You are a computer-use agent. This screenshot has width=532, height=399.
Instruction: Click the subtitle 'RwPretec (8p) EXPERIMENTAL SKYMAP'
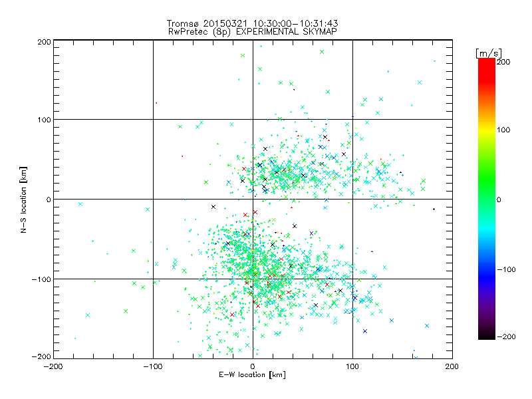[x=253, y=31]
